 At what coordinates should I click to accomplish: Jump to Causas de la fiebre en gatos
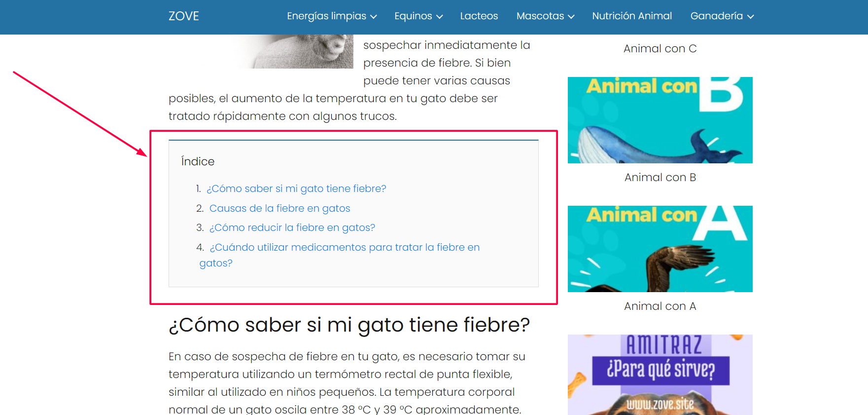279,208
